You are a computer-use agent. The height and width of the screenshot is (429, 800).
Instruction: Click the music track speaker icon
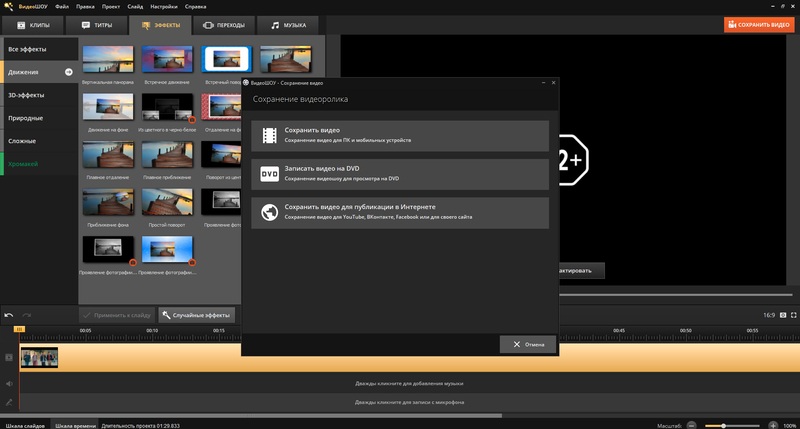(9, 383)
